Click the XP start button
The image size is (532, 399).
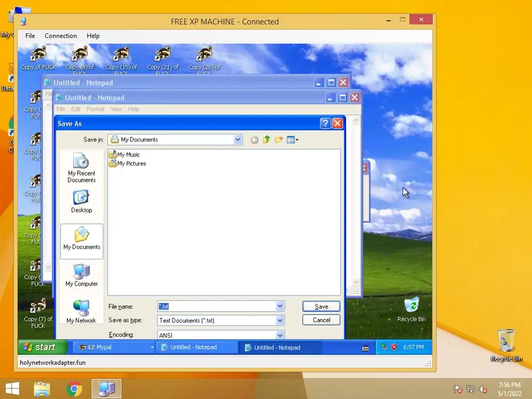[x=42, y=347]
